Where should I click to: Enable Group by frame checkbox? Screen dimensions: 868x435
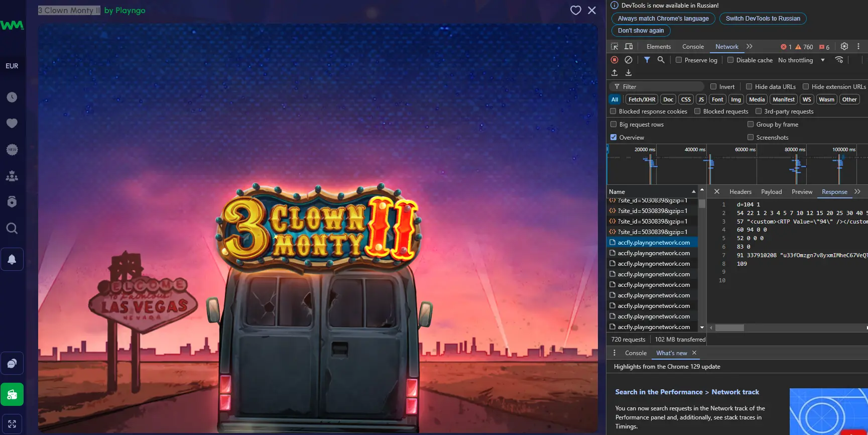click(x=751, y=124)
